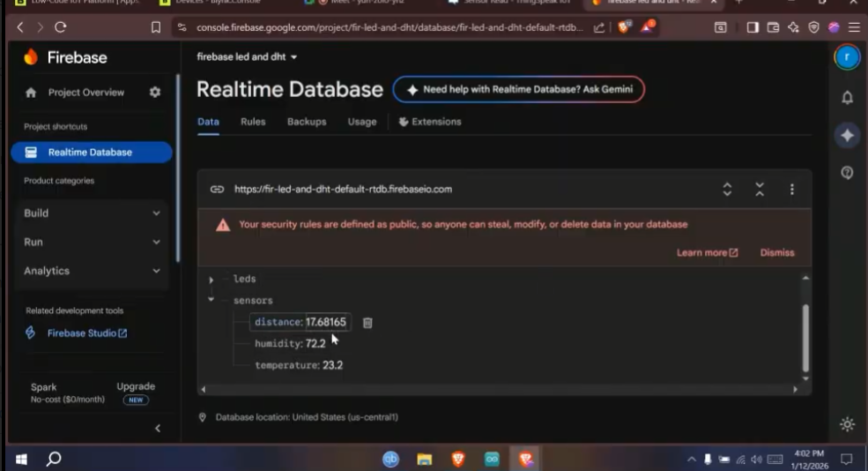Open Windows taskbar search
868x471 pixels.
pos(54,459)
